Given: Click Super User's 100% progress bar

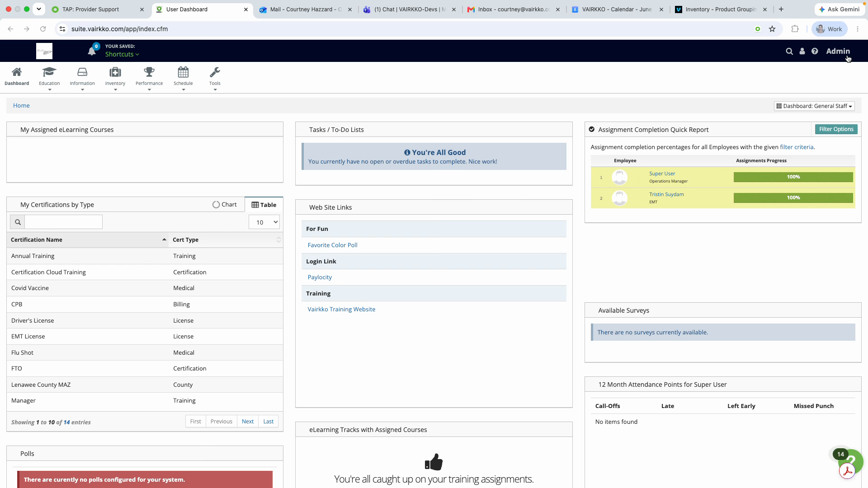Looking at the screenshot, I should click(793, 177).
